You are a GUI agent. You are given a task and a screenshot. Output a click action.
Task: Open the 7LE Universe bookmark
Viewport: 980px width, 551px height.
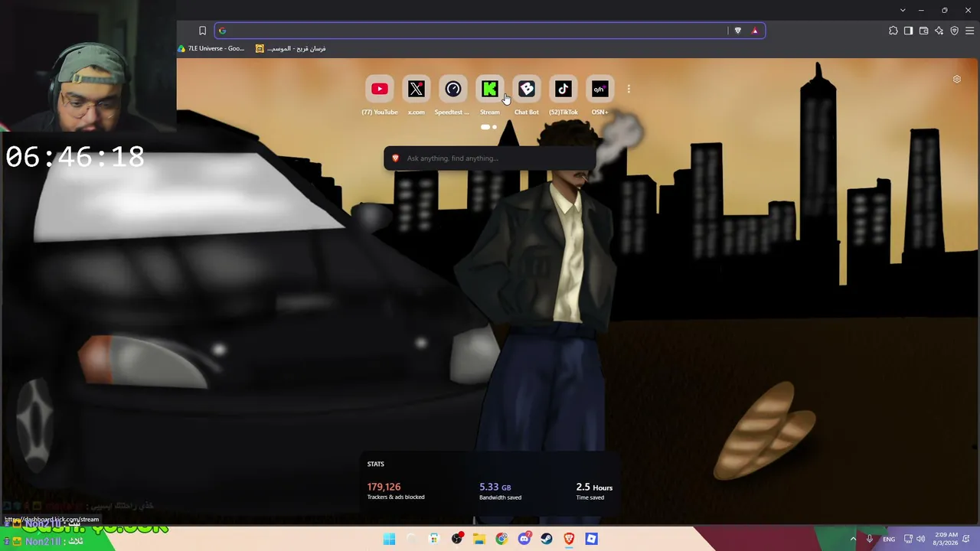(211, 48)
